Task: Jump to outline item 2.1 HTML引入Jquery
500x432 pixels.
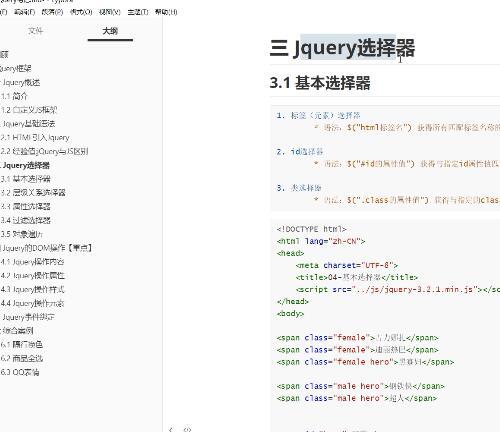Action: coord(35,137)
